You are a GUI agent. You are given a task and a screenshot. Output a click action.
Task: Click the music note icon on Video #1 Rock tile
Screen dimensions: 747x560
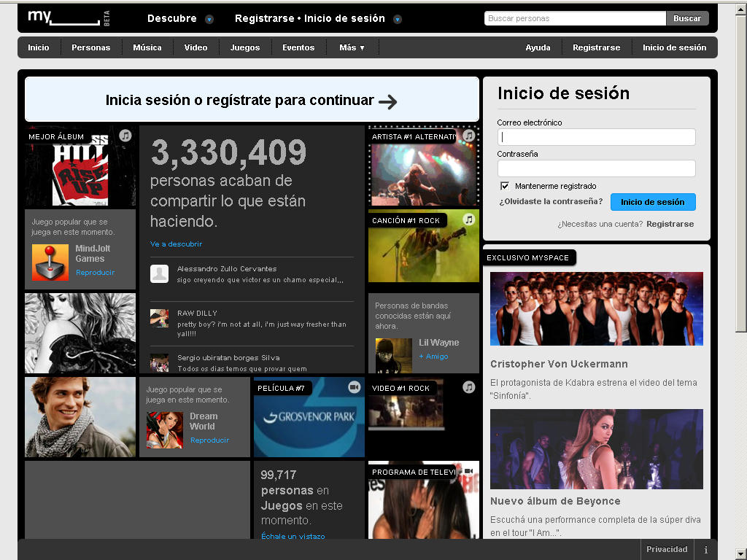pyautogui.click(x=469, y=387)
